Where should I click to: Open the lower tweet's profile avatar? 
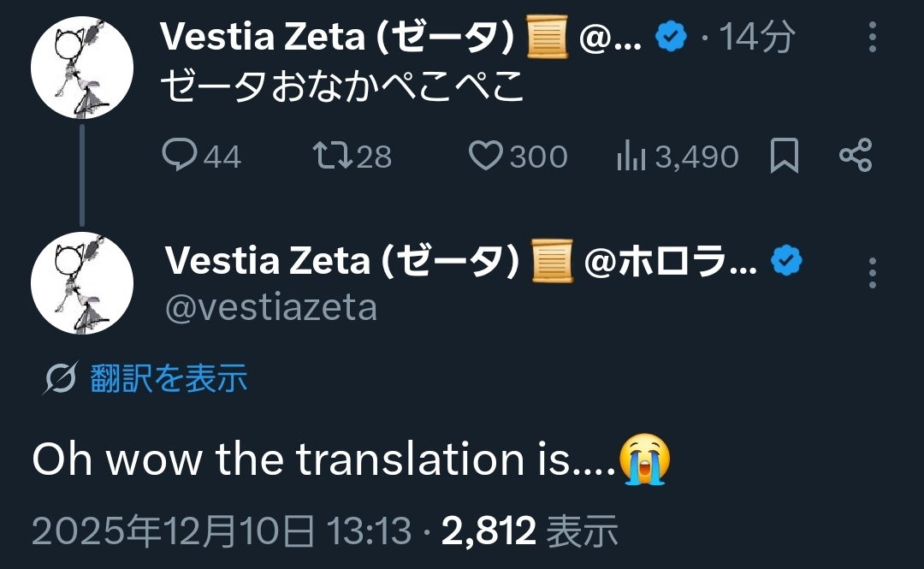[81, 283]
